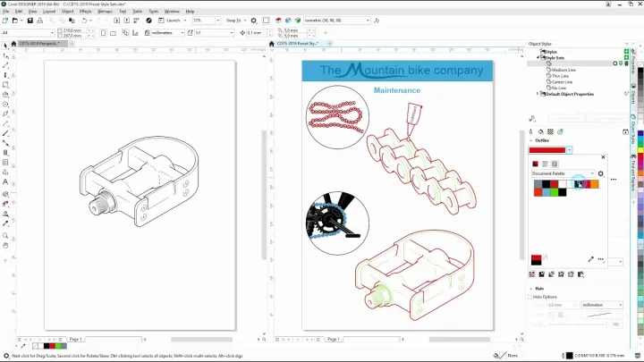Select the Medium Line style set

tap(563, 70)
